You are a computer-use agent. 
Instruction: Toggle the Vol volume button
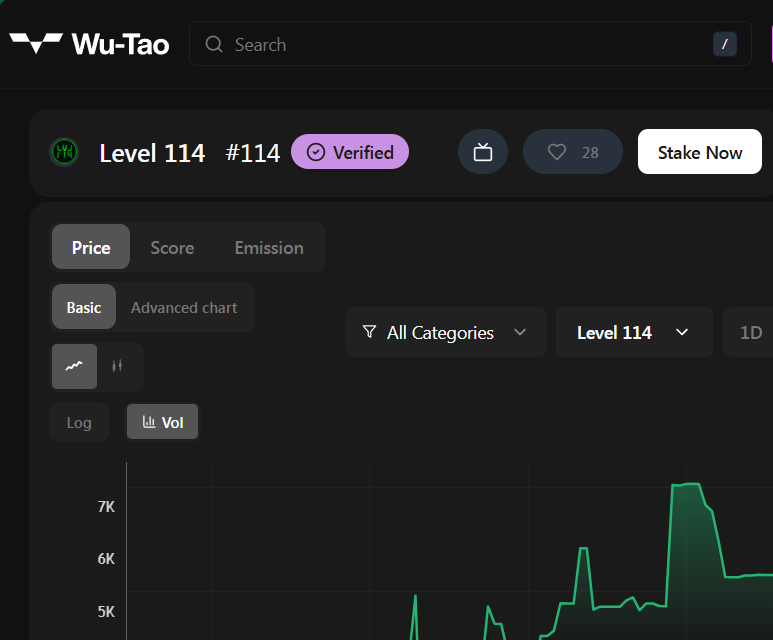pyautogui.click(x=162, y=422)
